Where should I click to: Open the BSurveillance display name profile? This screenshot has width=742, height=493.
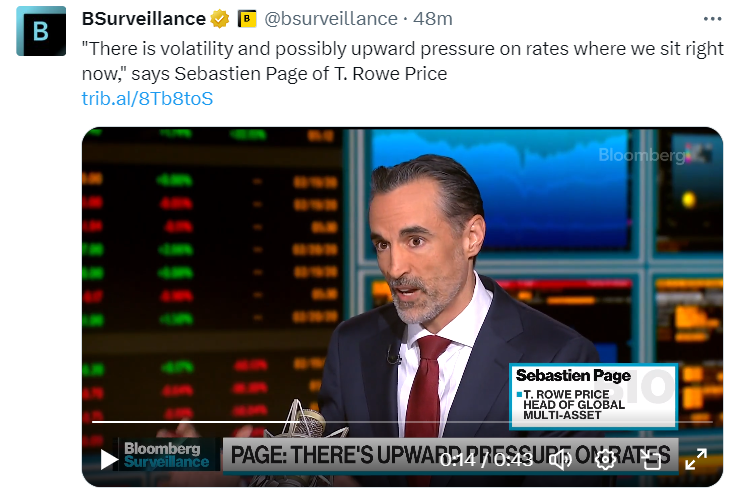pos(144,19)
